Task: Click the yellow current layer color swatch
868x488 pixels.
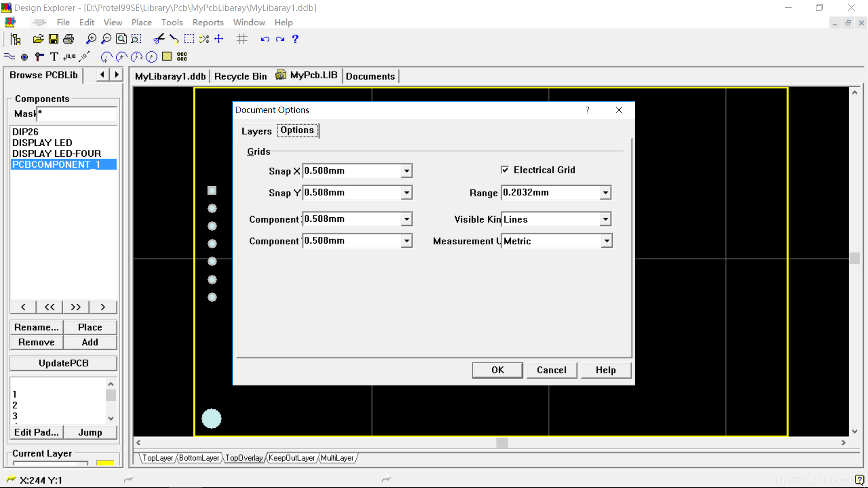Action: click(105, 462)
